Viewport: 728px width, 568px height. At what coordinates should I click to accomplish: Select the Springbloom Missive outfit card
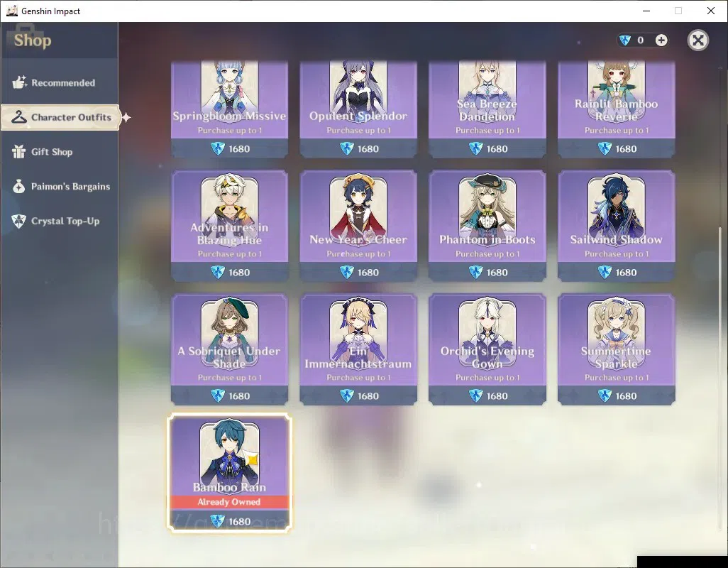tap(229, 109)
